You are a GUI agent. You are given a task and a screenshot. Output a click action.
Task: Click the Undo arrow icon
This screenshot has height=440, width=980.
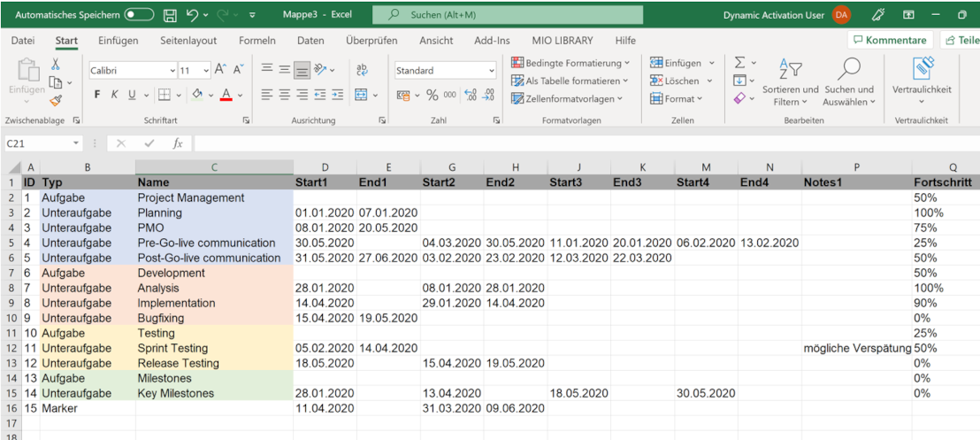(192, 15)
